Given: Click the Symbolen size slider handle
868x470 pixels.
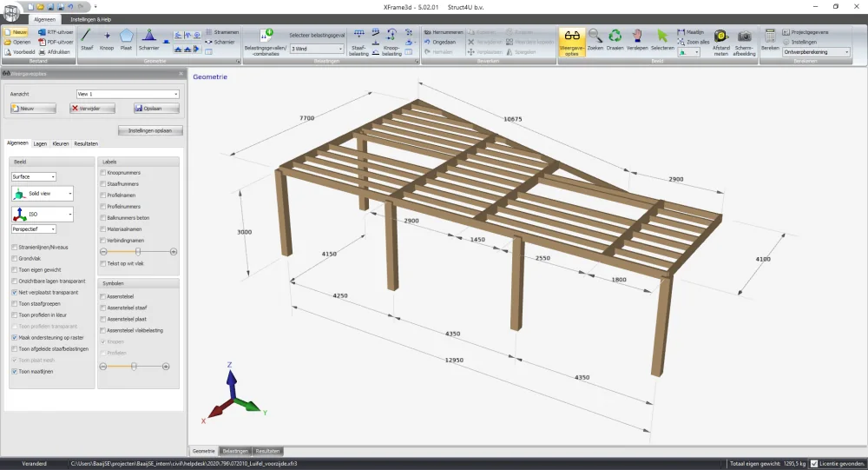Looking at the screenshot, I should tap(134, 367).
